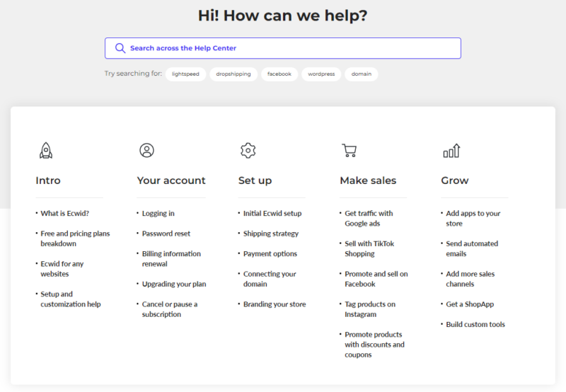Choose the wordpress search suggestion
This screenshot has width=566, height=392.
pos(321,74)
